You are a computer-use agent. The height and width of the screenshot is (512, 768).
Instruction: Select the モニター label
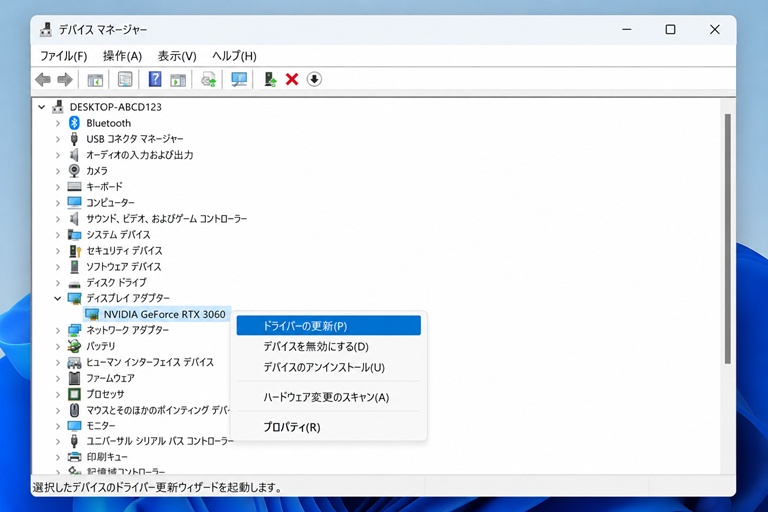pos(101,426)
